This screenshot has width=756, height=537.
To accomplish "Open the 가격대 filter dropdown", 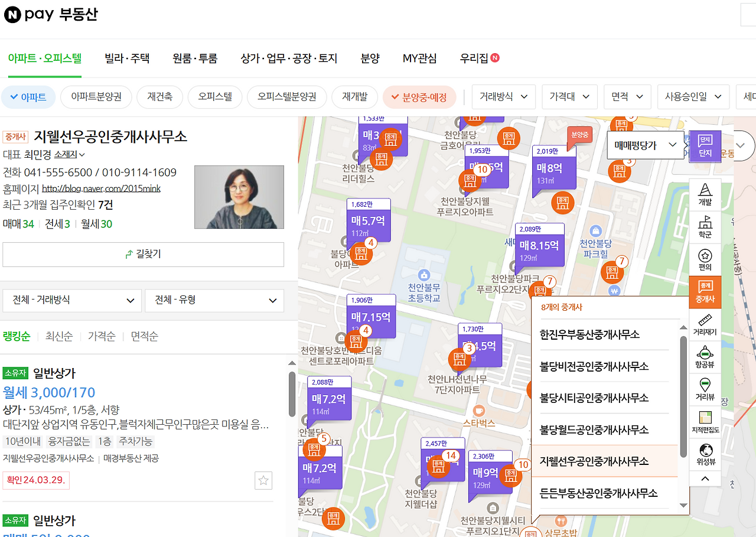I will pyautogui.click(x=569, y=97).
